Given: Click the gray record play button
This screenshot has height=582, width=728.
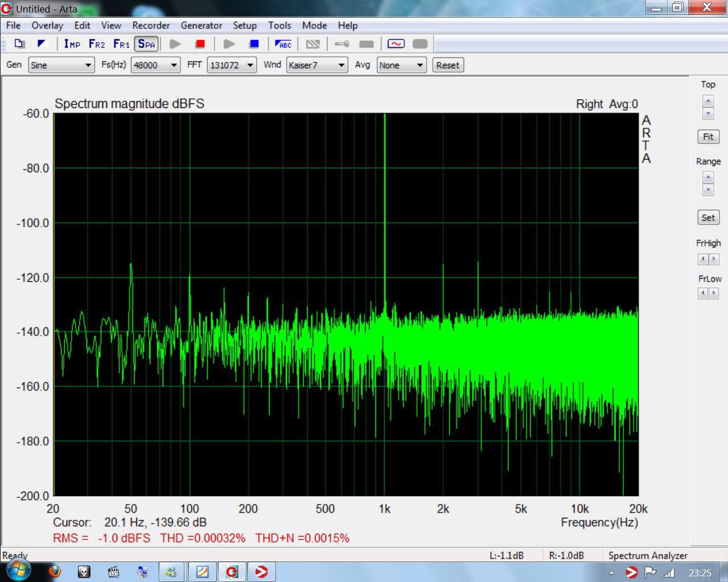Looking at the screenshot, I should 175,44.
